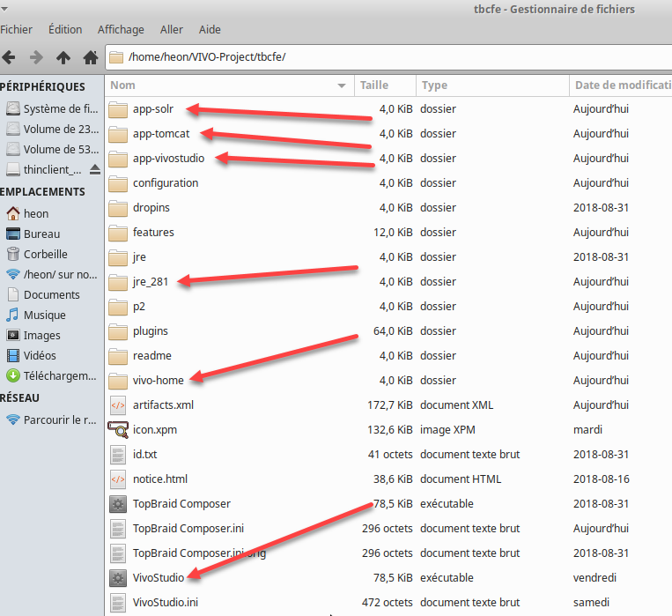Open window menu arrow in title bar
This screenshot has height=616, width=672.
pyautogui.click(x=4, y=9)
